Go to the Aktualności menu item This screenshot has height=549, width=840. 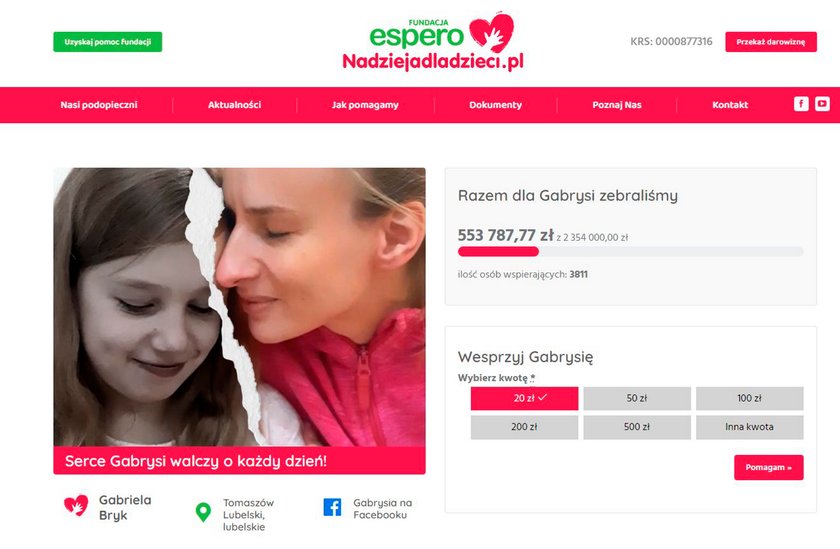pyautogui.click(x=235, y=105)
